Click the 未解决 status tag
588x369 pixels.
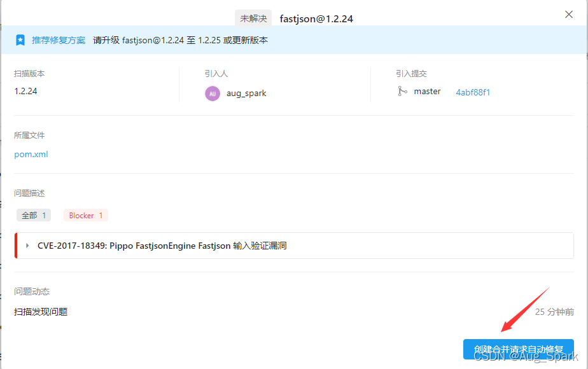[x=253, y=18]
